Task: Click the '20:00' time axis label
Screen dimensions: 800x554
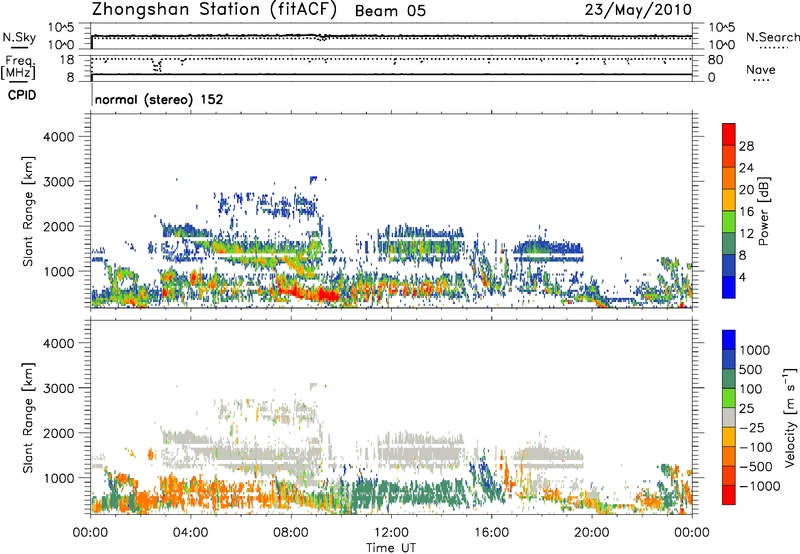Action: [592, 533]
